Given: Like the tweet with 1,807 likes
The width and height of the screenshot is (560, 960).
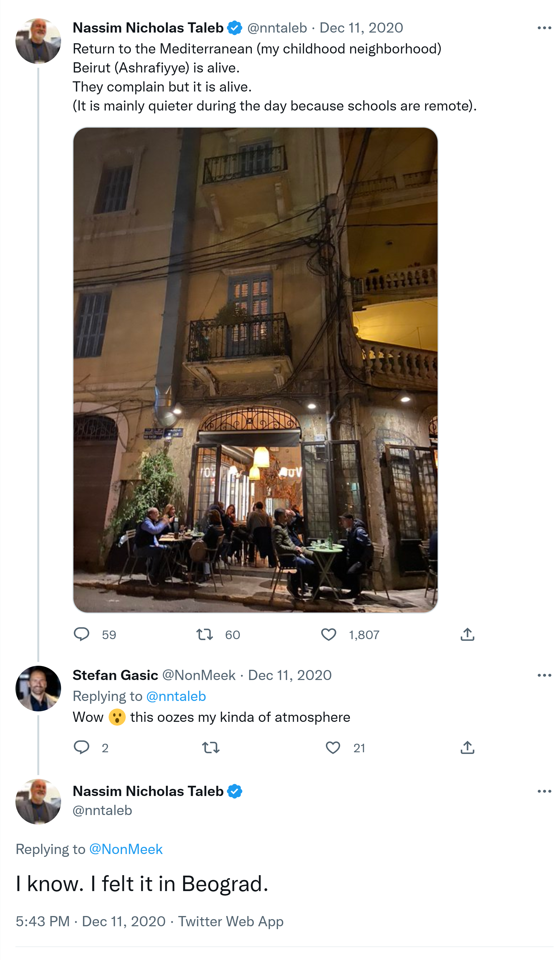Looking at the screenshot, I should click(x=328, y=634).
